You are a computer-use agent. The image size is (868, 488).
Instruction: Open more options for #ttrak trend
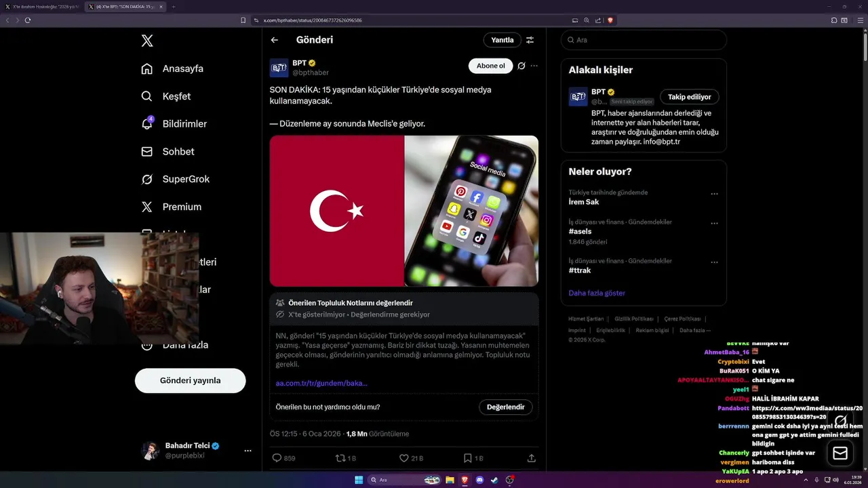pyautogui.click(x=714, y=262)
